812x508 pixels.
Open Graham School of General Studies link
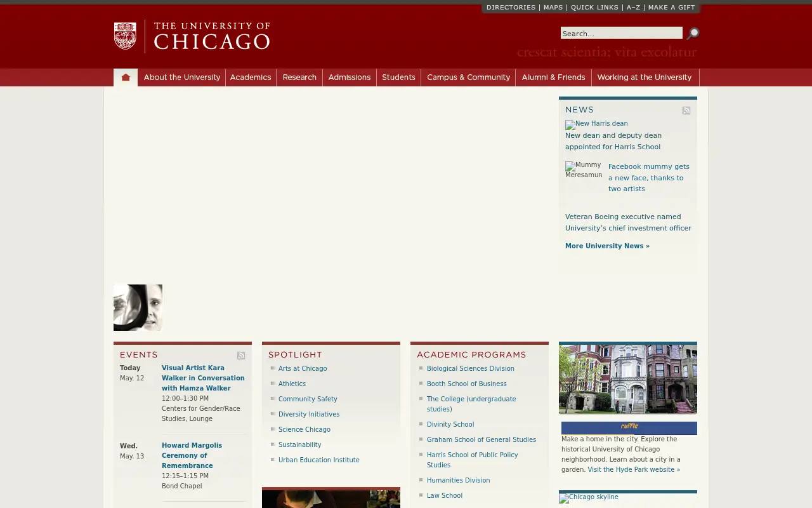(481, 439)
